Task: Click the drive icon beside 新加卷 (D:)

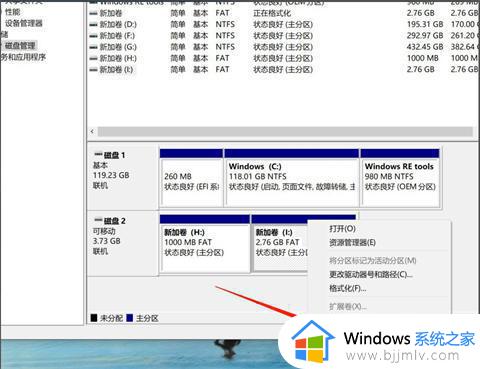Action: (93, 25)
